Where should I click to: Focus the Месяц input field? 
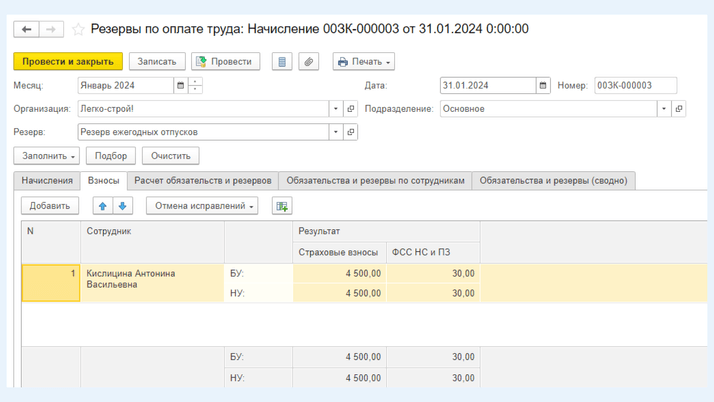click(126, 86)
